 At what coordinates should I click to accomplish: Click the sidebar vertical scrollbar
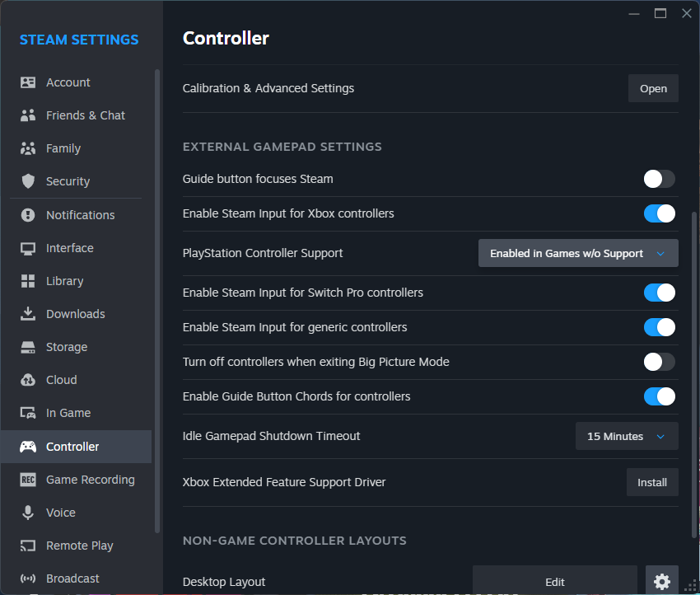coord(157,301)
